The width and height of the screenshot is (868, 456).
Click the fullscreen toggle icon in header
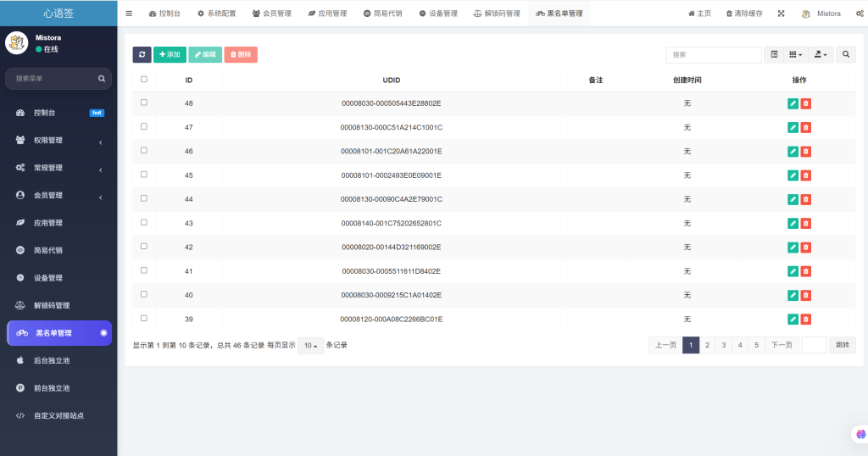point(781,14)
